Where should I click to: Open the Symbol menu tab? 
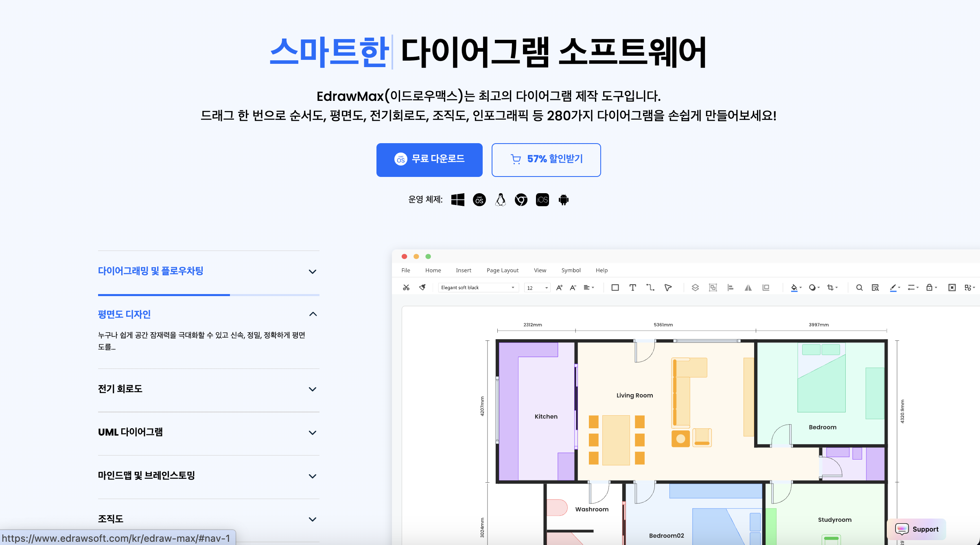[571, 270]
